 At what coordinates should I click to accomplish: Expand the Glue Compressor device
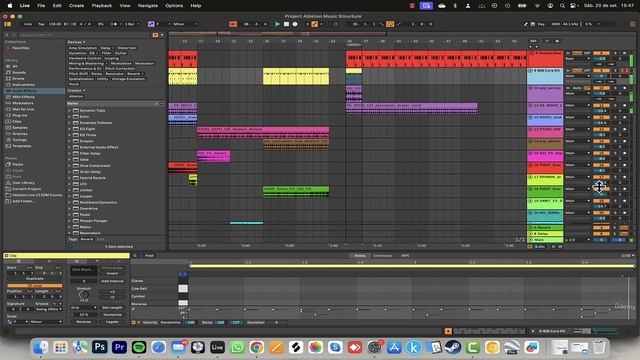coord(69,165)
